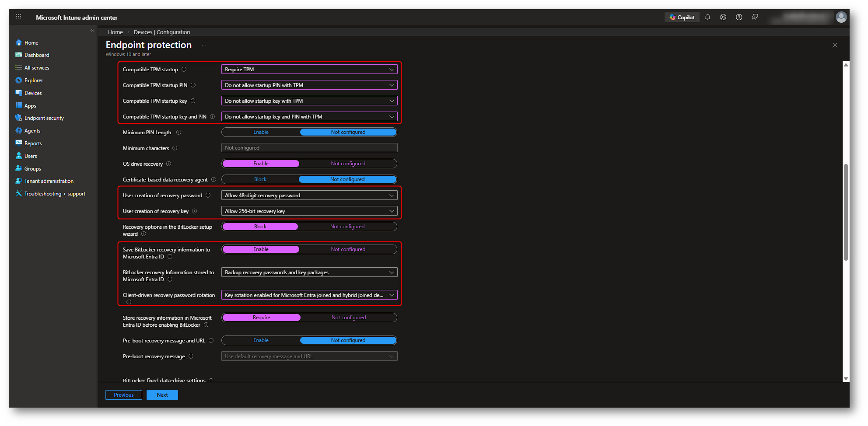The width and height of the screenshot is (868, 426).
Task: Open User creation of recovery key dropdown
Action: tap(309, 211)
